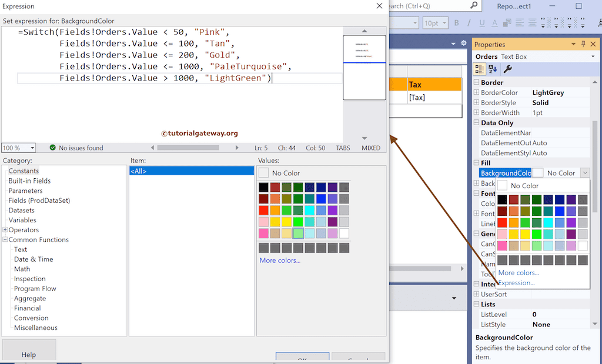
Task: Click the alphabetical sort icon in Properties
Action: [492, 70]
